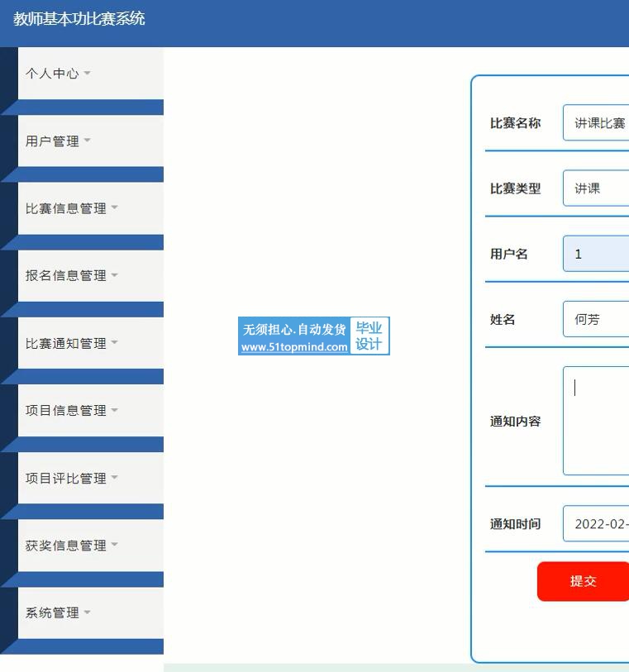Screen dimensions: 629x672
Task: Expand the 获奖信息管理 dropdown arrow
Action: coord(114,544)
